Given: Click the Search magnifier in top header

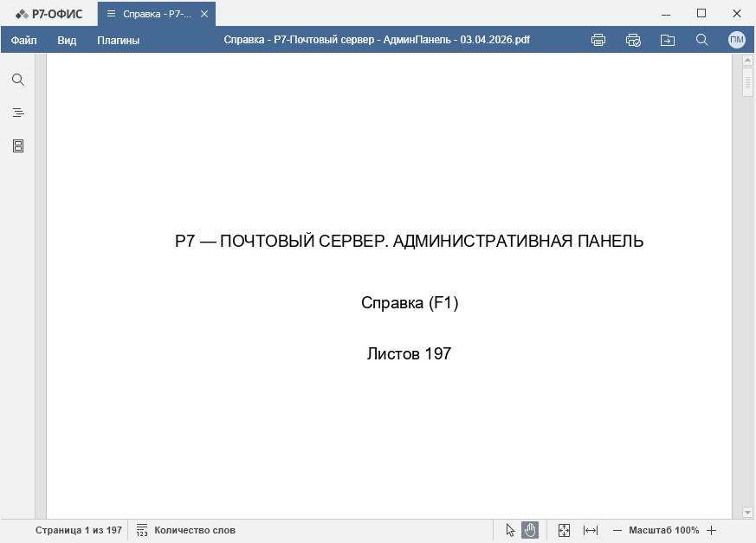Looking at the screenshot, I should tap(702, 40).
